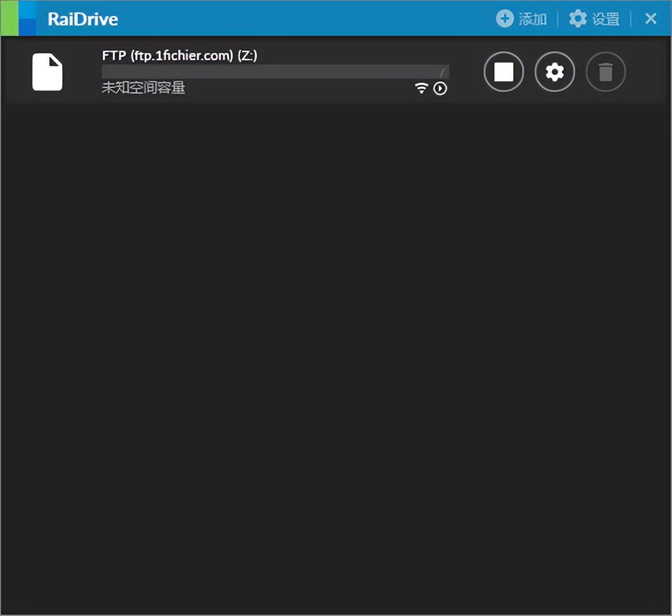Click the 未知空间容量 capacity label
The height and width of the screenshot is (616, 672).
tap(143, 88)
